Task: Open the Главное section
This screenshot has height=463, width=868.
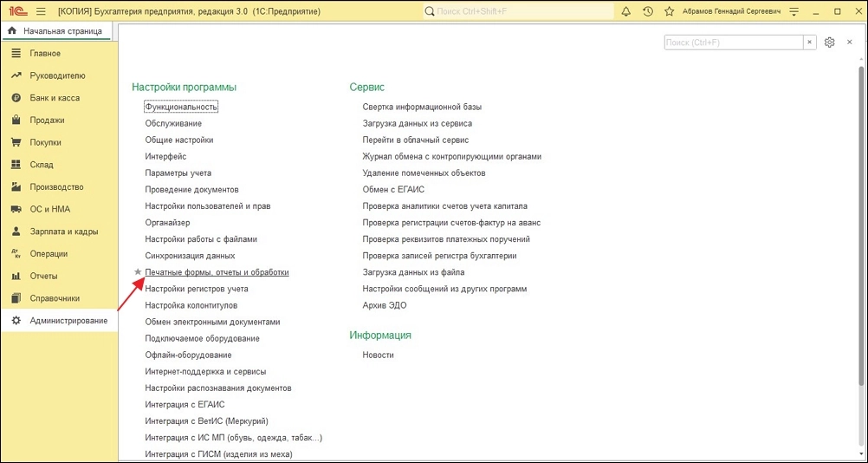Action: (59, 54)
